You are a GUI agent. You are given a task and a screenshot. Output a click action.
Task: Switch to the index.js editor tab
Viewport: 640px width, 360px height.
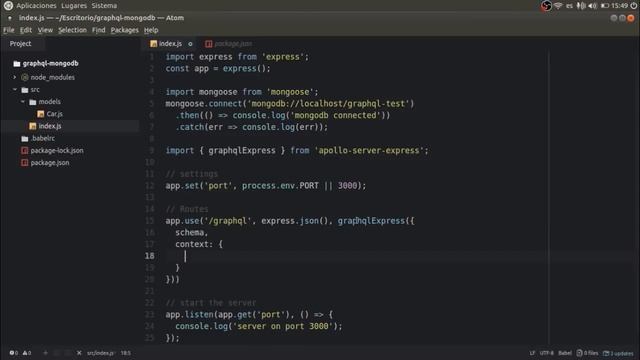click(170, 44)
